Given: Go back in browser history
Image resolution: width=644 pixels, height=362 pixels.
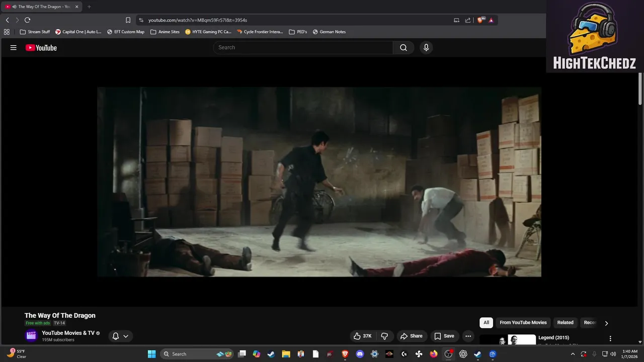Looking at the screenshot, I should 7,20.
